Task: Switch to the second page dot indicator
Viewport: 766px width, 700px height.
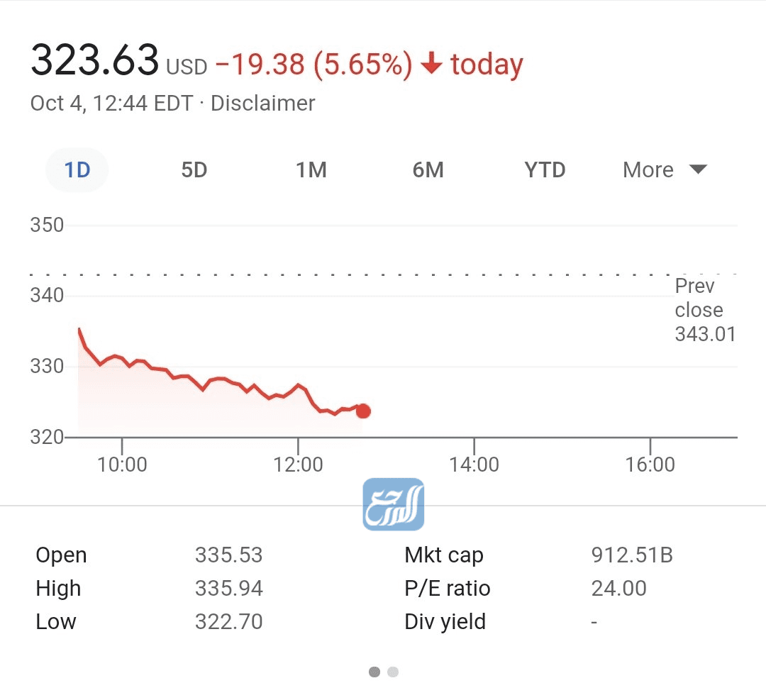Action: (x=393, y=672)
